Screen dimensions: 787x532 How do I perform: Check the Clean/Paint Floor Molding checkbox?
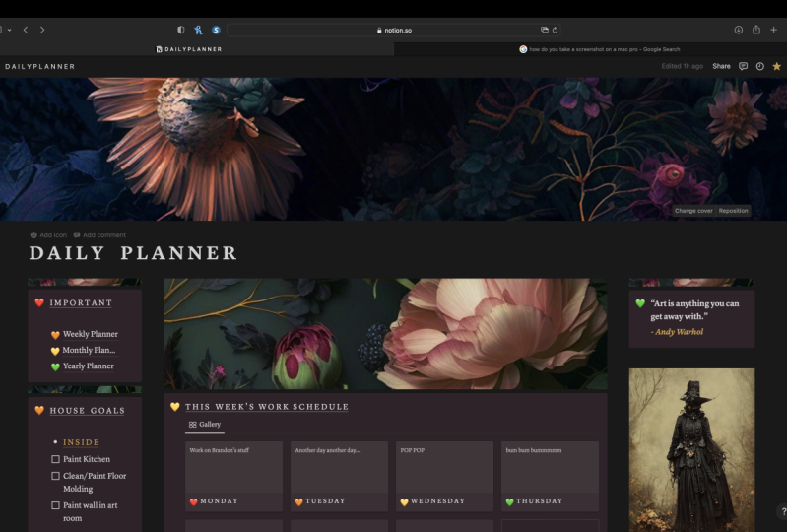pos(56,476)
